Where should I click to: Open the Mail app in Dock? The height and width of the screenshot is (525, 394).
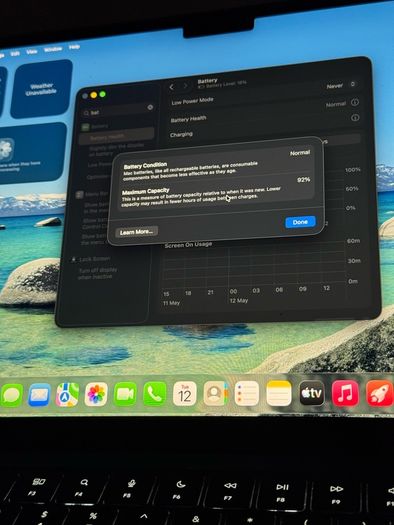click(39, 395)
